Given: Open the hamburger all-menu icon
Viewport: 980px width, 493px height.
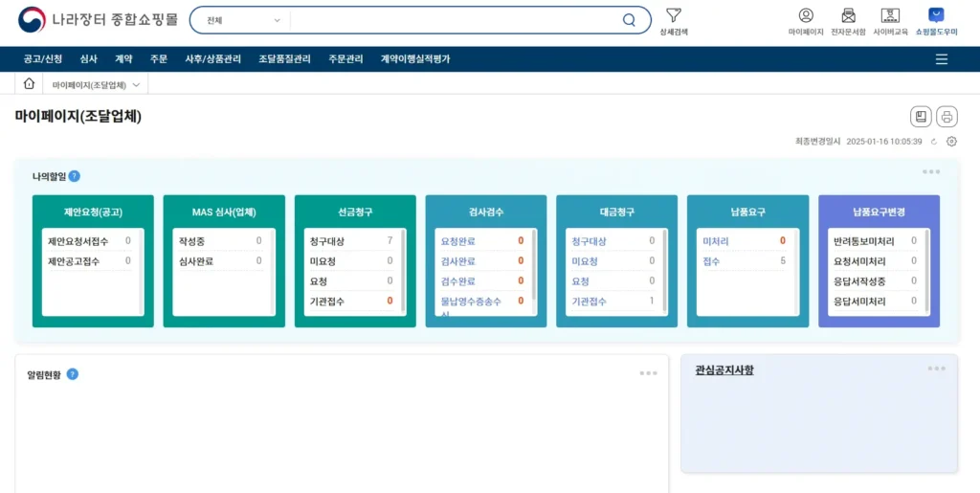Looking at the screenshot, I should pyautogui.click(x=942, y=59).
